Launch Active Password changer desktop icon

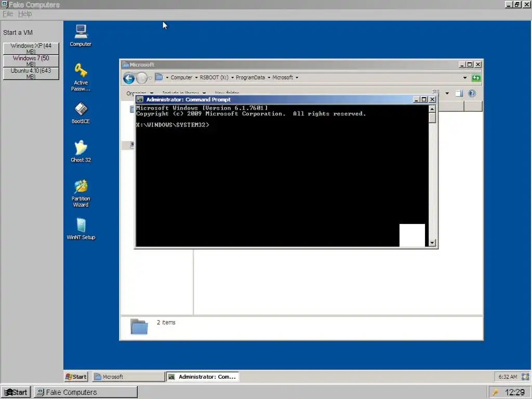(x=81, y=77)
